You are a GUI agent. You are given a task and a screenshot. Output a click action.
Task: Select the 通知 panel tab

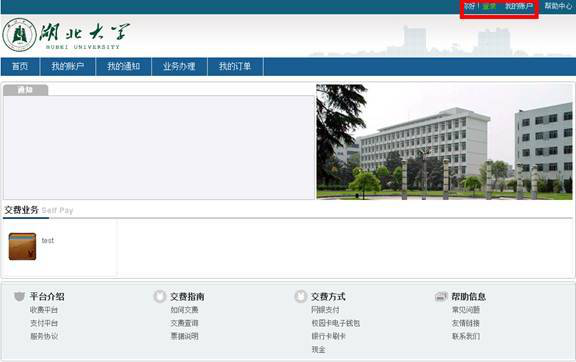[x=25, y=90]
